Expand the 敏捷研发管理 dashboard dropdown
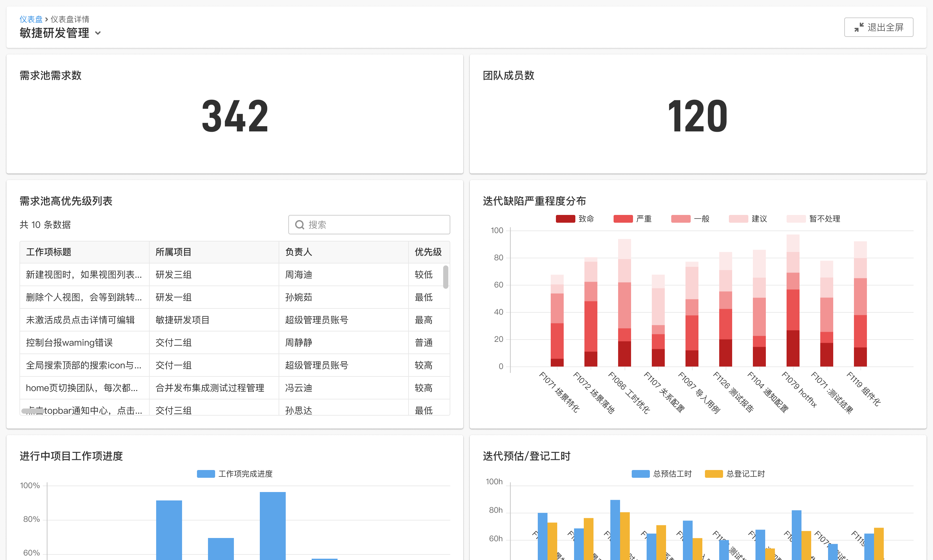This screenshot has height=560, width=933. pyautogui.click(x=98, y=33)
